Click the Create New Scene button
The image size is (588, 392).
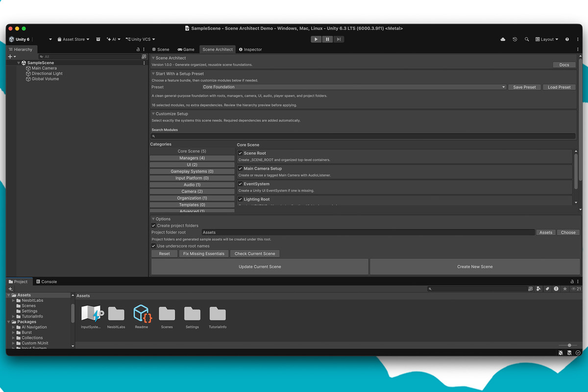(x=475, y=267)
